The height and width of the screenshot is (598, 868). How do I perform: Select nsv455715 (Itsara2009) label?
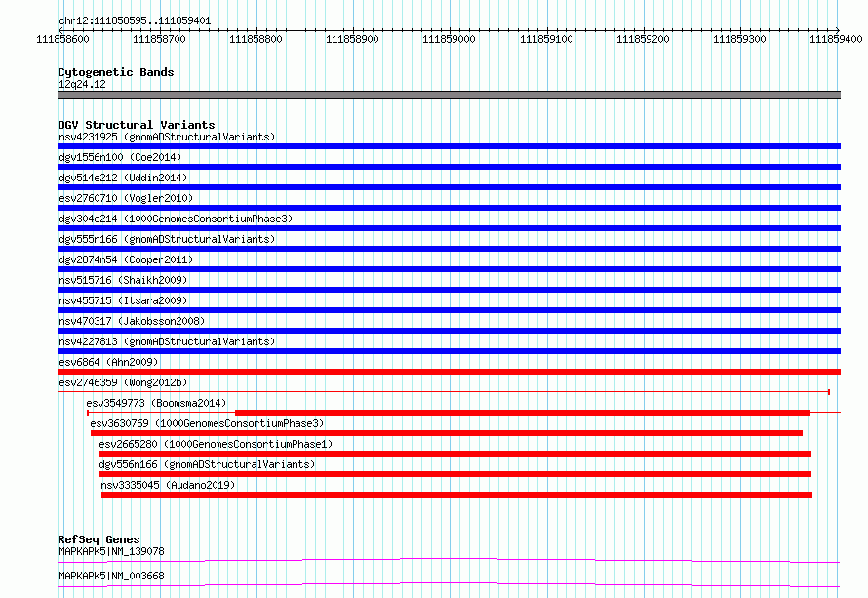[x=123, y=300]
